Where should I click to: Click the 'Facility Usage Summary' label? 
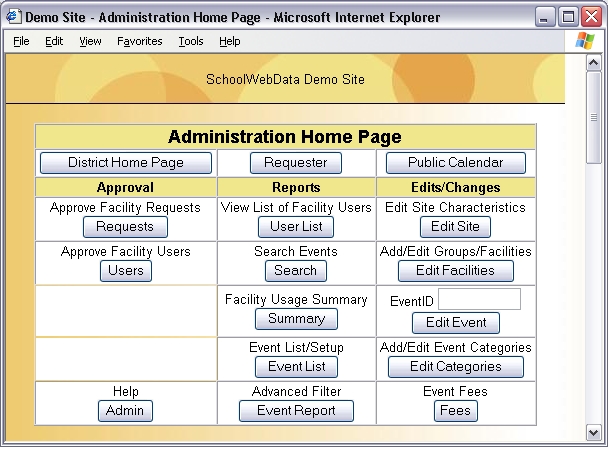pyautogui.click(x=296, y=299)
